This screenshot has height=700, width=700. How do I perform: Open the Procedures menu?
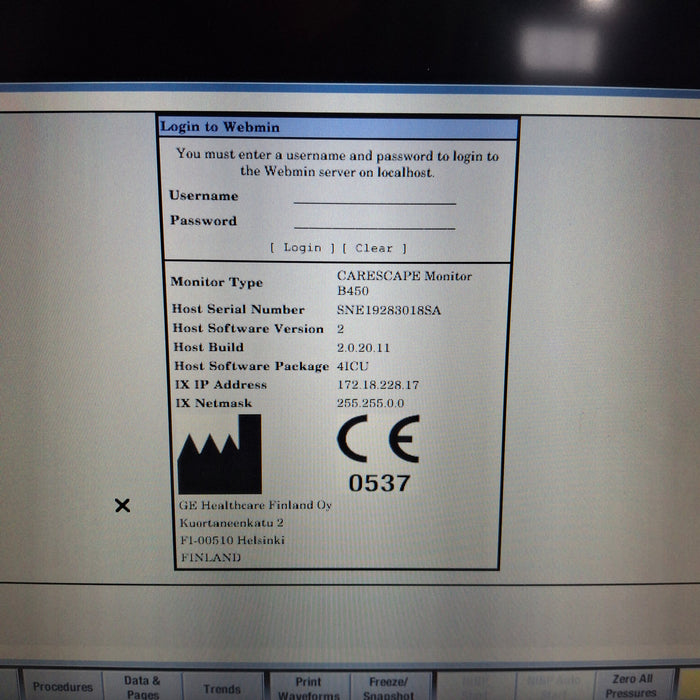62,686
